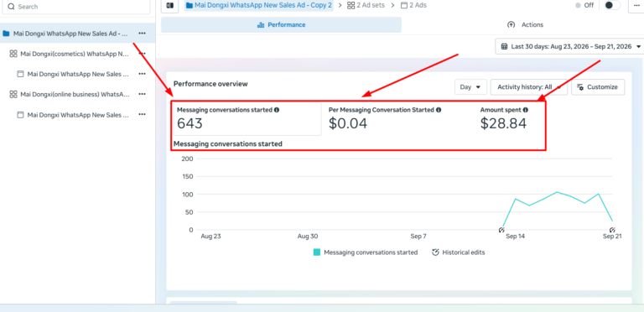Select the Mai Dongxi(cosmetics) ad set
This screenshot has width=644, height=312.
75,54
